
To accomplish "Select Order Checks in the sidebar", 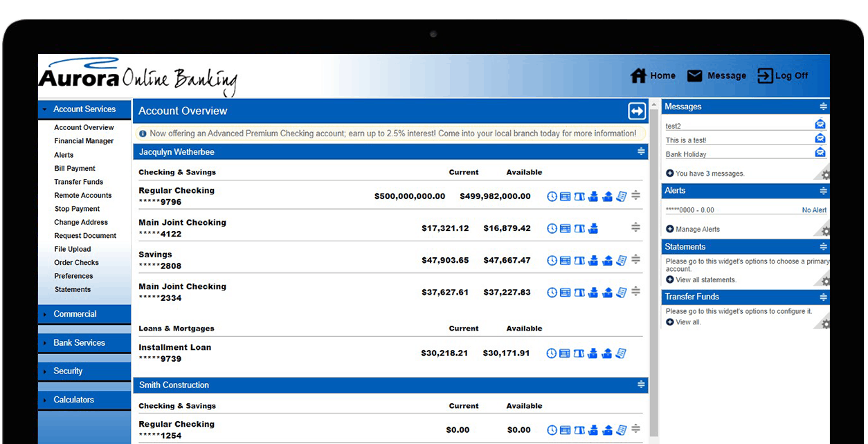I will tap(77, 263).
